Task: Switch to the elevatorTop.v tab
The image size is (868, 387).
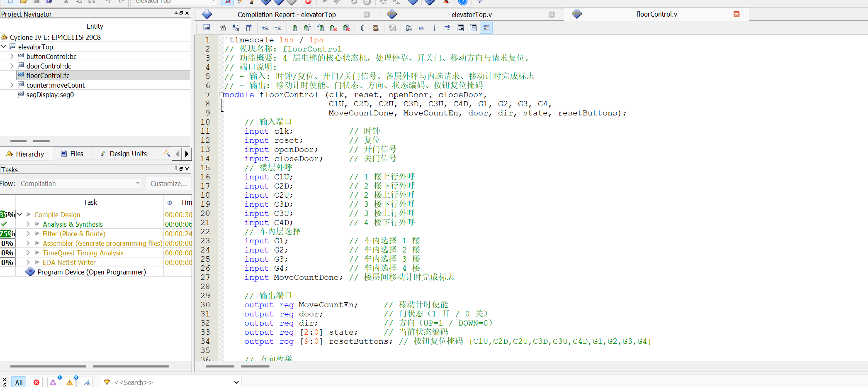Action: [x=472, y=15]
